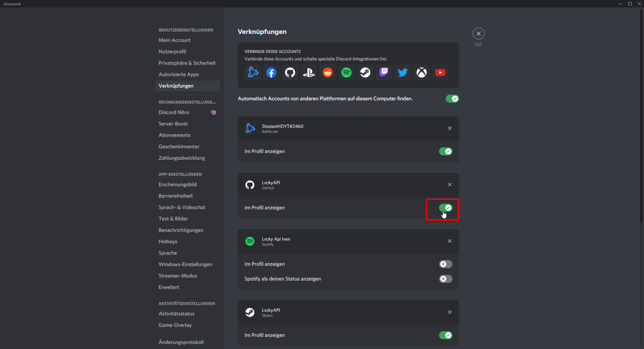Toggle Battle.net 'Im Profil anzeigen' switch

445,151
